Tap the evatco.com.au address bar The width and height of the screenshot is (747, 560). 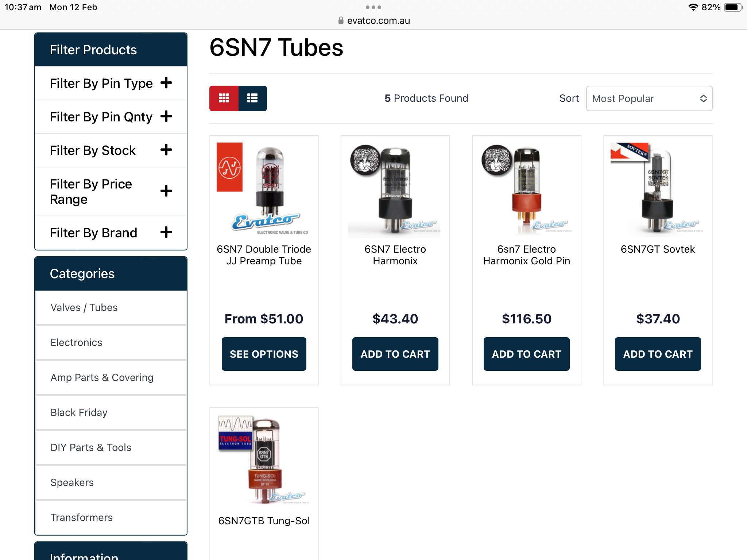[378, 21]
